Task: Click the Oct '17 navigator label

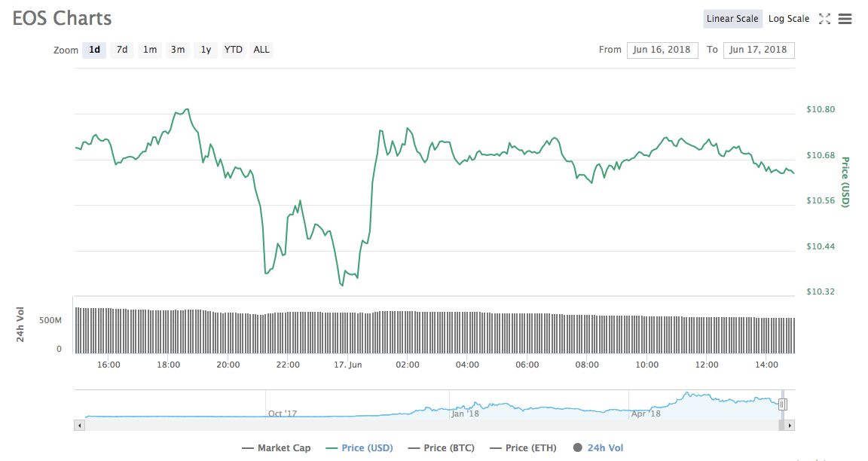Action: click(283, 414)
